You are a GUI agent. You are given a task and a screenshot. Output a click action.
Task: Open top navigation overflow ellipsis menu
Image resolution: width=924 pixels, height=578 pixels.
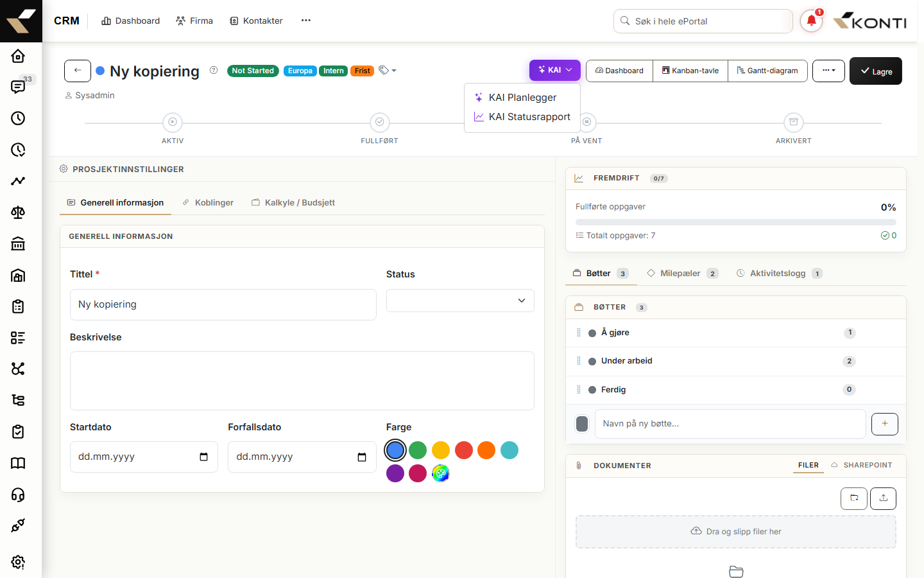pyautogui.click(x=306, y=21)
